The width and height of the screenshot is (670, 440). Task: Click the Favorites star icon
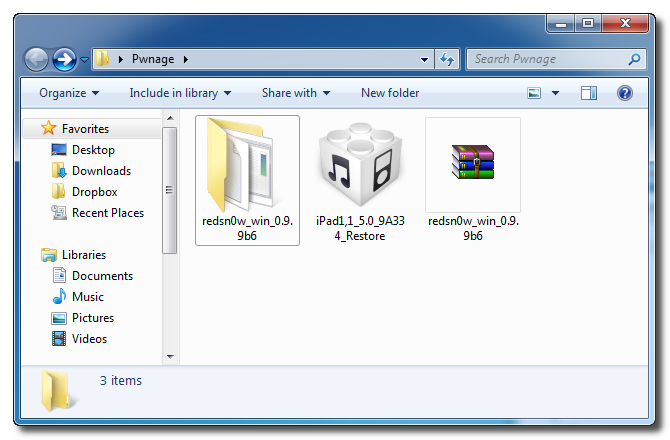[x=49, y=128]
